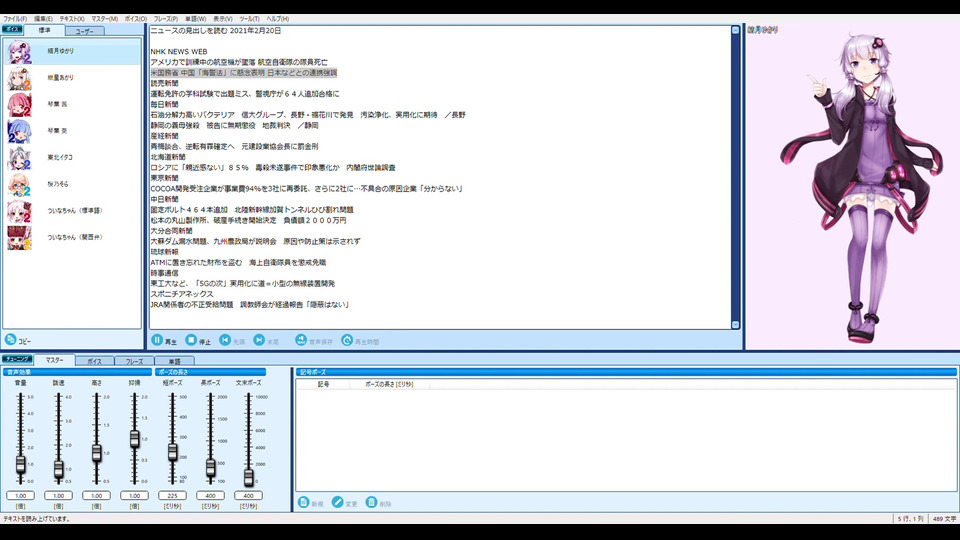Switch to the 単語 tuning tab
This screenshot has height=540, width=960.
click(174, 361)
